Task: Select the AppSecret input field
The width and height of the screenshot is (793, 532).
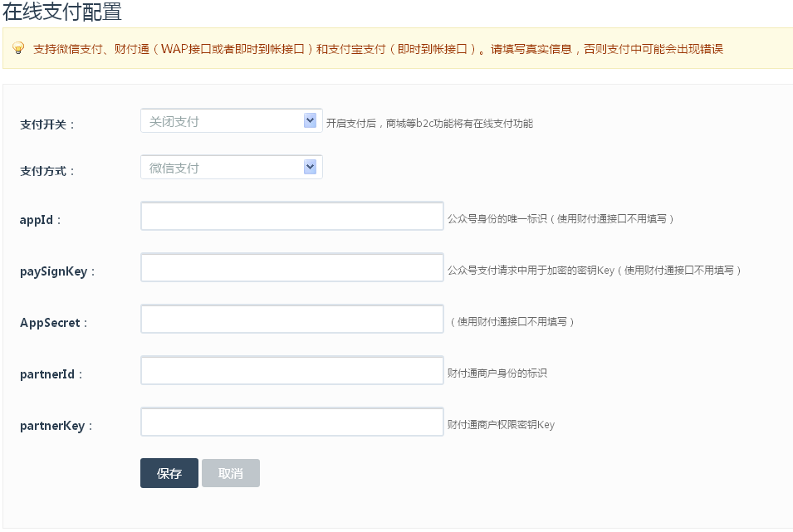Action: click(x=292, y=320)
